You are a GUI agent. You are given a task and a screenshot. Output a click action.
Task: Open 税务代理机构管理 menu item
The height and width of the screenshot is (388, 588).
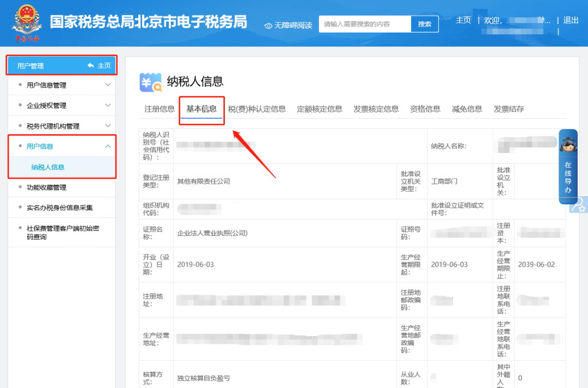(x=53, y=126)
